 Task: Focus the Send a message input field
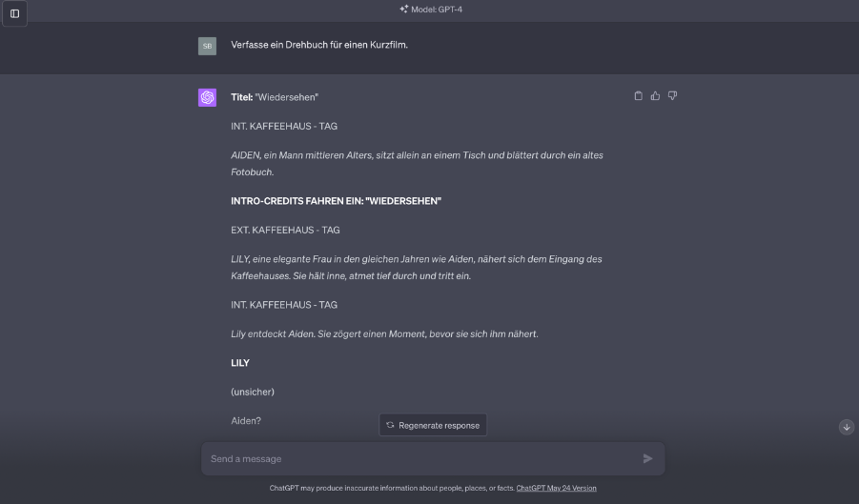[x=419, y=458]
